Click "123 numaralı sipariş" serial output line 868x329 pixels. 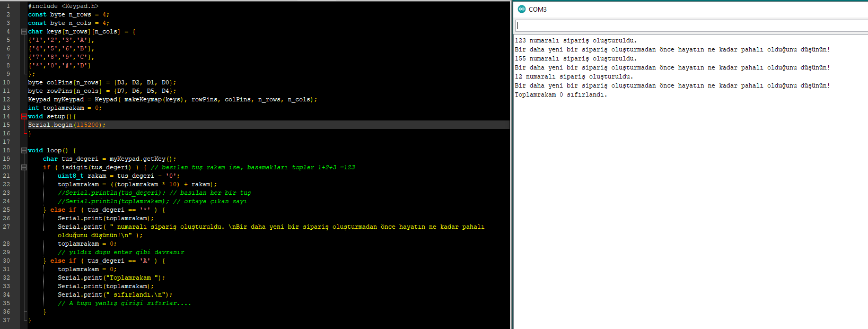[x=576, y=41]
